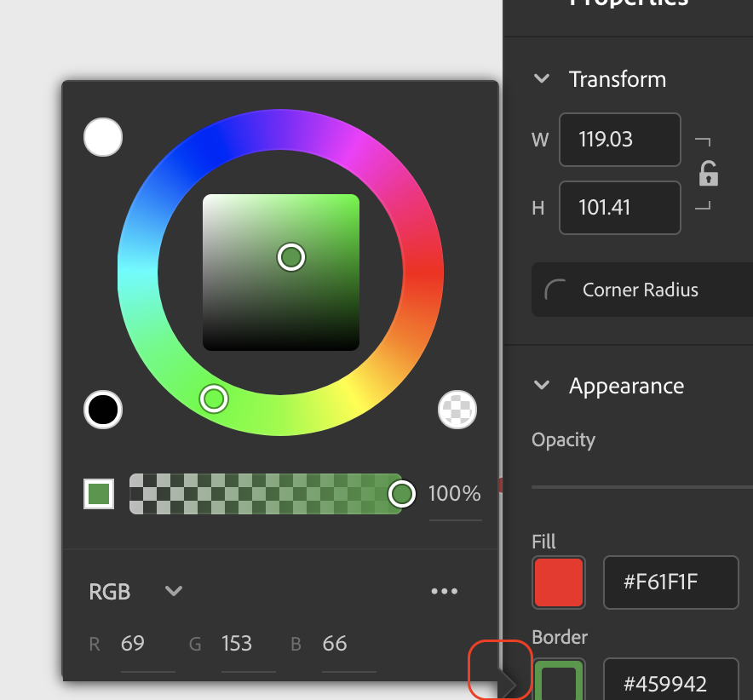This screenshot has width=753, height=700.
Task: Click the Appearance opacity slider track
Action: pyautogui.click(x=642, y=487)
